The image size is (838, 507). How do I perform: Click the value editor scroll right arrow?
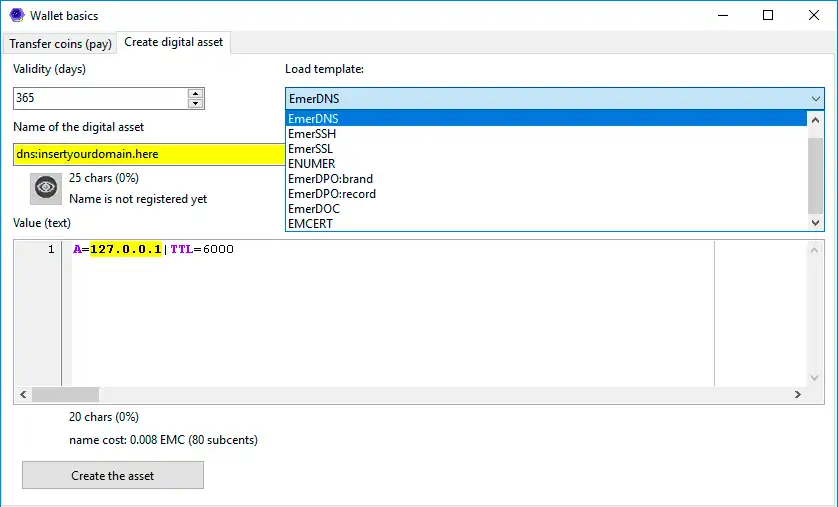pos(798,395)
